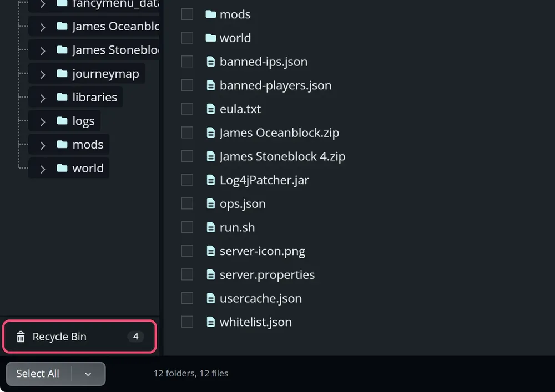
Task: Click the world folder icon in file list
Action: pos(210,38)
